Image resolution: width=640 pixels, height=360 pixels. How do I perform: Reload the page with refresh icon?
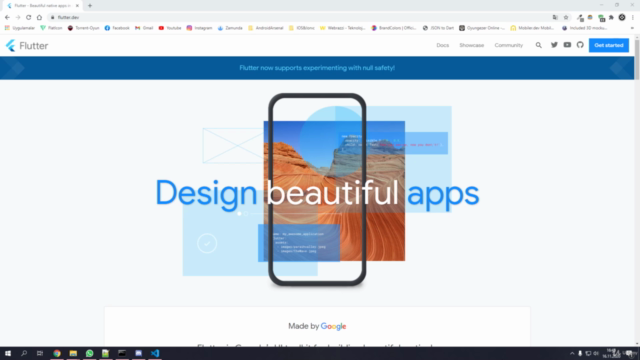(x=29, y=18)
